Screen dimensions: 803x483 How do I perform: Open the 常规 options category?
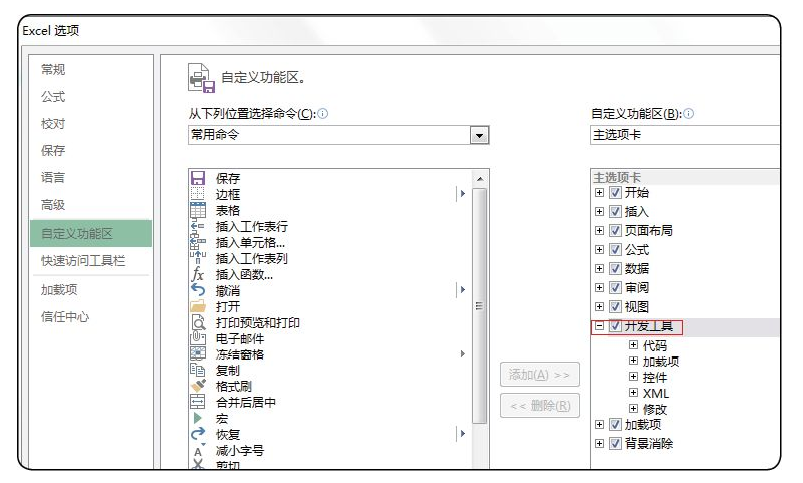53,69
